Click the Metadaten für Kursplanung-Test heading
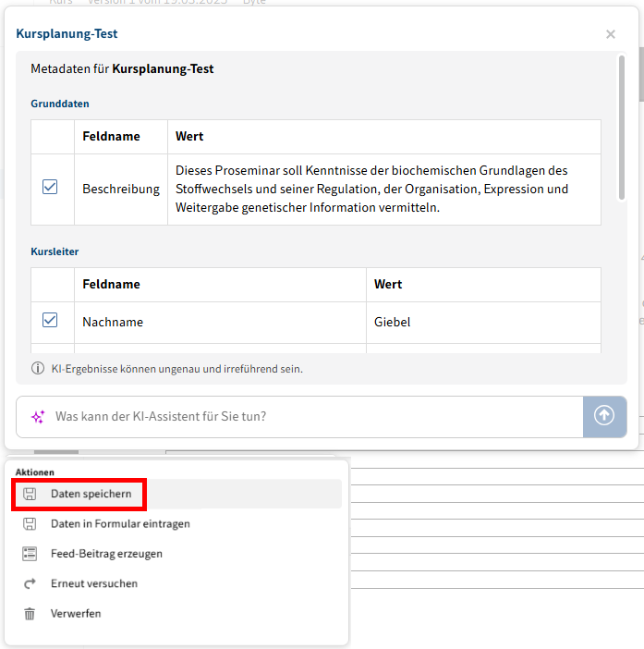The height and width of the screenshot is (649, 644). tap(122, 68)
